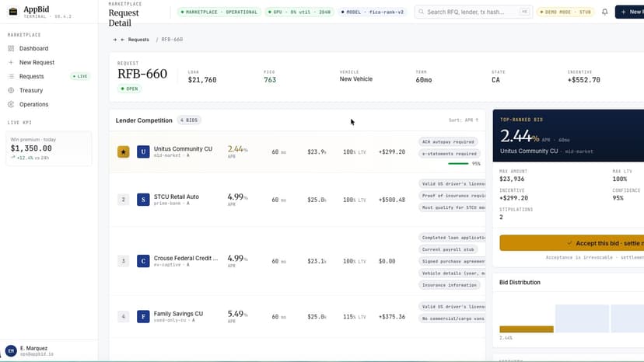Click the 5.49% APR value
This screenshot has height=362, width=644.
237,314
